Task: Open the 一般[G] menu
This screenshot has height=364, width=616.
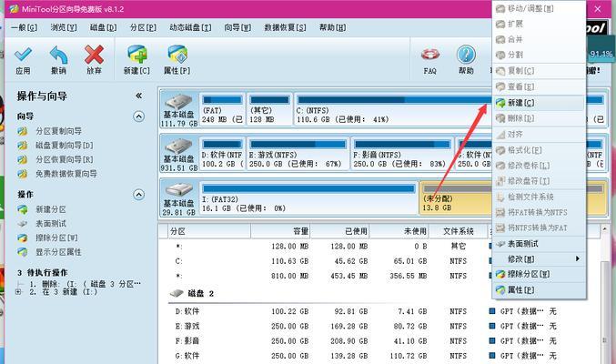Action: coord(24,27)
